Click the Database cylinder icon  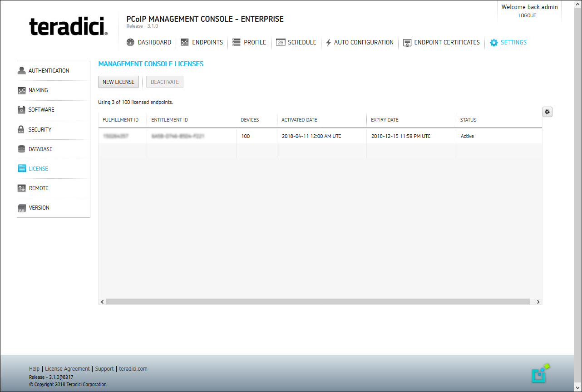(x=21, y=149)
